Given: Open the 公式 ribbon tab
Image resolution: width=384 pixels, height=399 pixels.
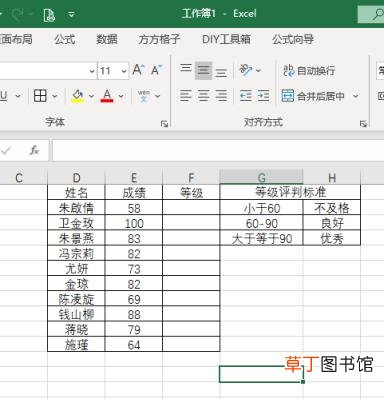Looking at the screenshot, I should coord(65,39).
